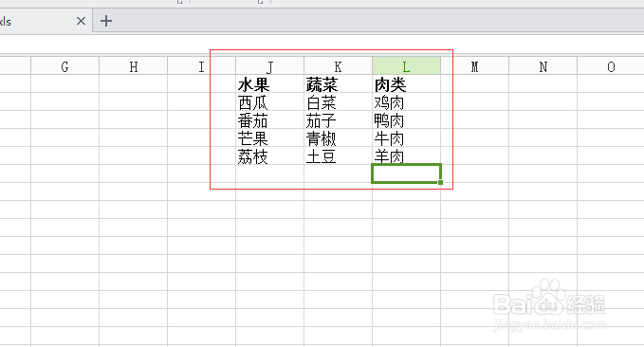644x347 pixels.
Task: Click the cell containing 鸡肉
Action: (x=406, y=101)
